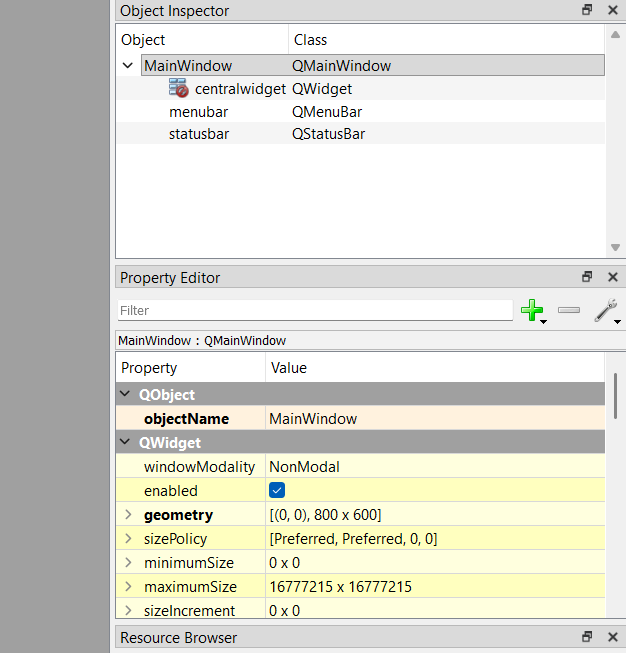
Task: Expand the sizePolicy property
Action: click(x=128, y=538)
